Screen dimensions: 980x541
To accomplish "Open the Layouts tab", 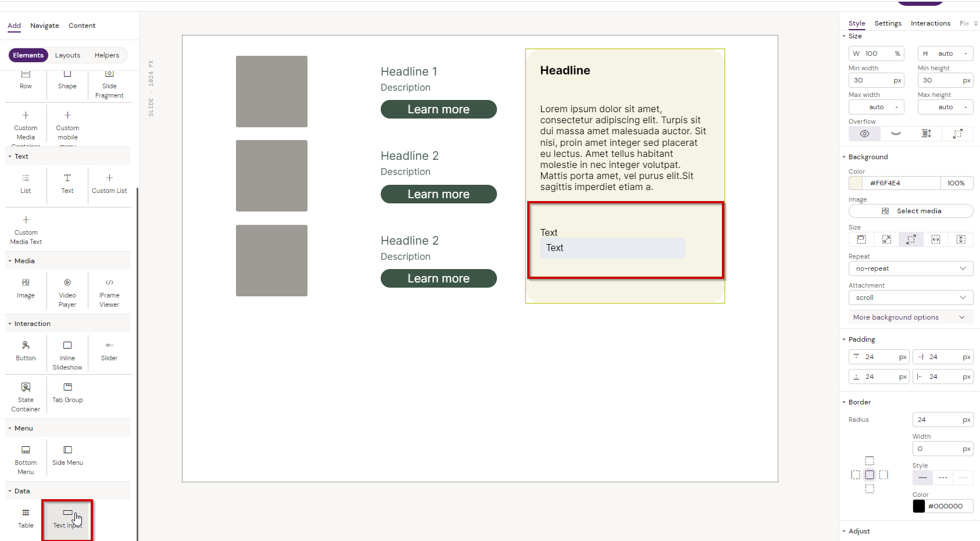I will 67,55.
